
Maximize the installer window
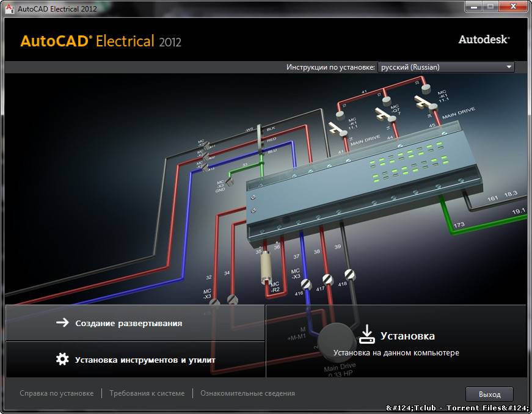[490, 7]
